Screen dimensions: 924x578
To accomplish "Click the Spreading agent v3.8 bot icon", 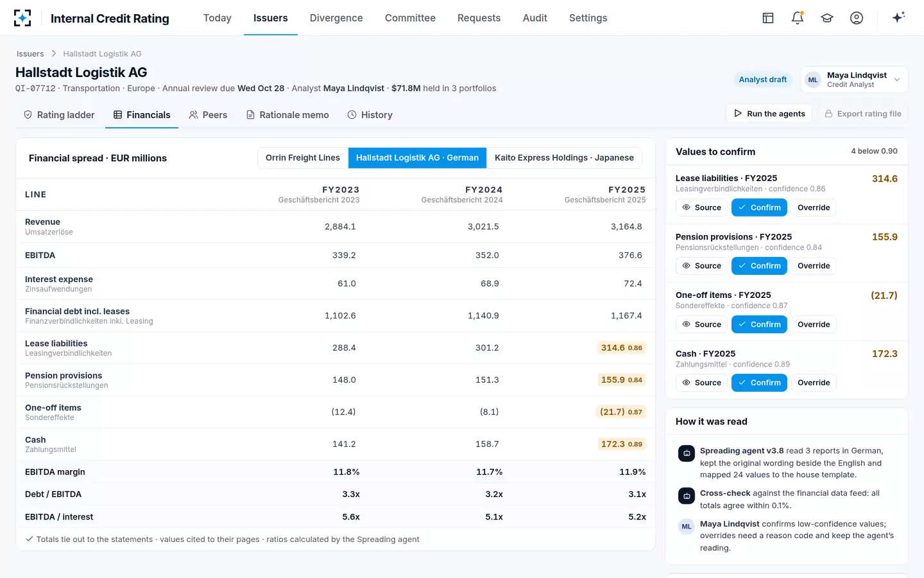I will (x=687, y=453).
